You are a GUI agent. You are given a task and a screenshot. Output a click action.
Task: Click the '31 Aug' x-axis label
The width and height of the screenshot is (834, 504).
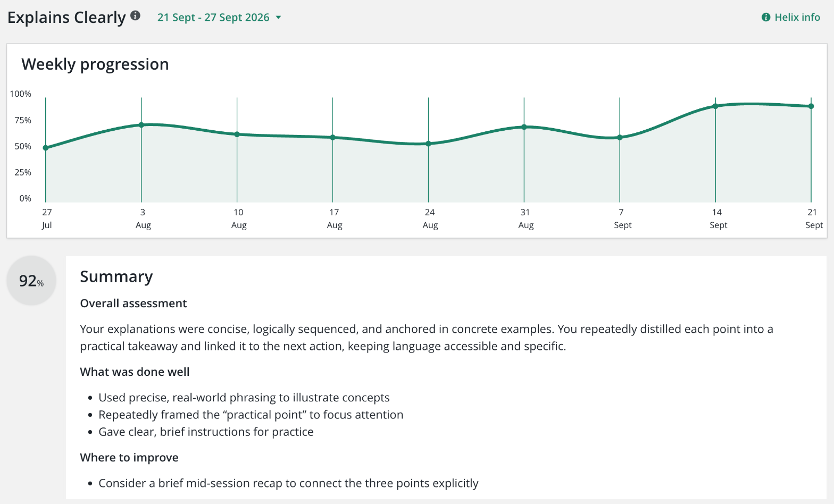click(x=526, y=219)
